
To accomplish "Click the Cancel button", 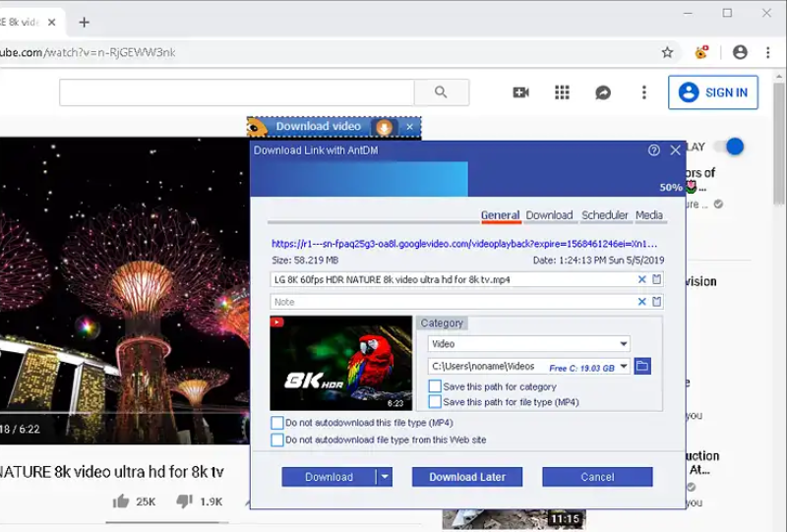I will pyautogui.click(x=597, y=477).
